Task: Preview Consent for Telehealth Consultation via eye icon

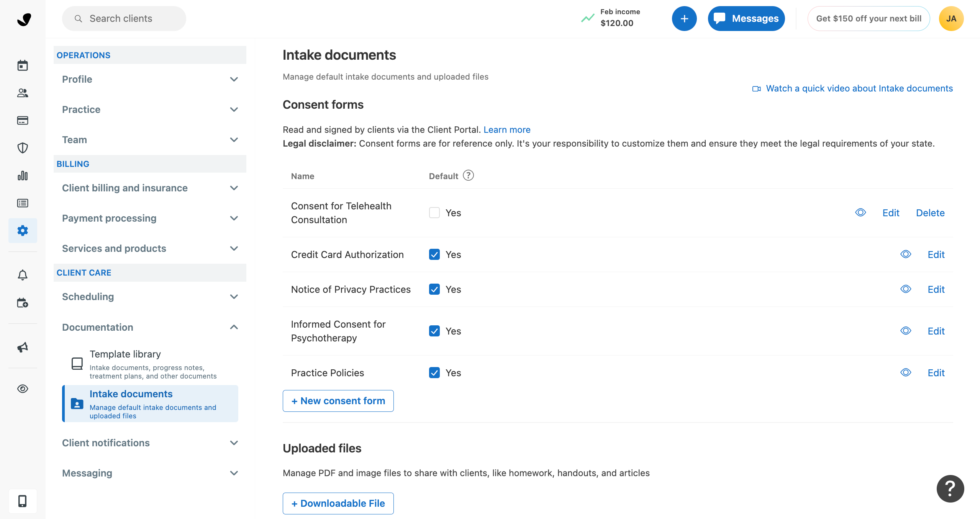Action: 860,212
